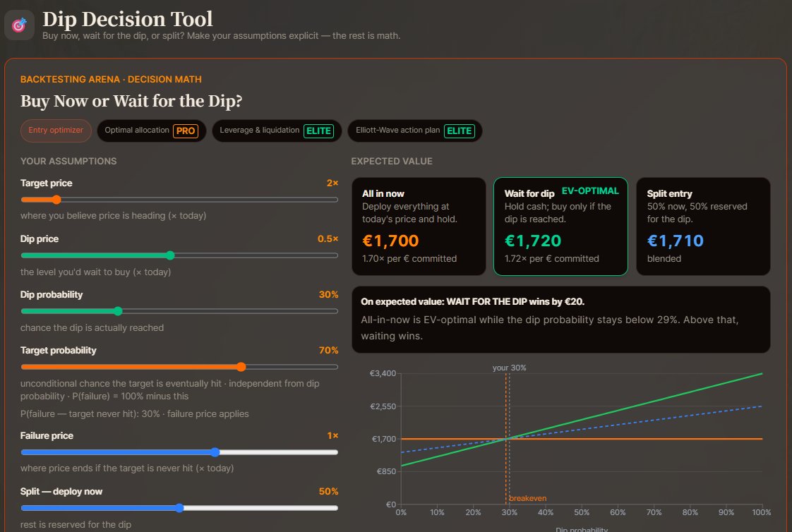The image size is (792, 532).
Task: Click the ELITE badge on Leverage & liquidation
Action: pyautogui.click(x=319, y=131)
